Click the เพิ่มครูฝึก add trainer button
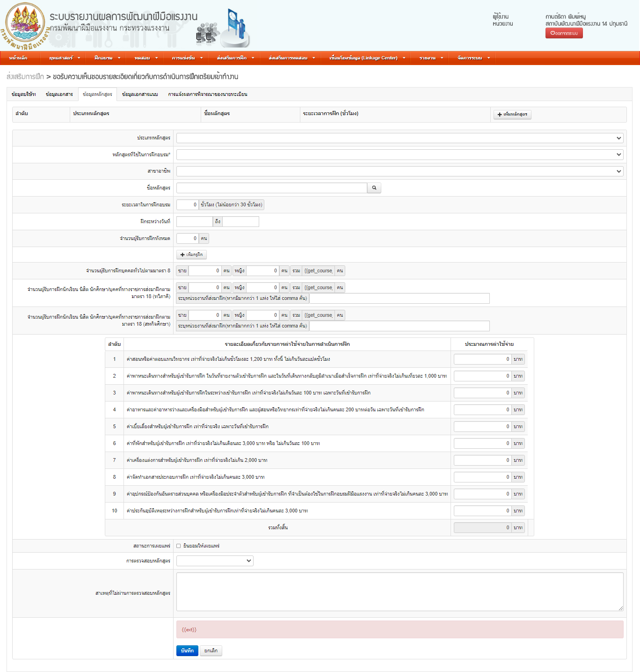 coord(191,255)
